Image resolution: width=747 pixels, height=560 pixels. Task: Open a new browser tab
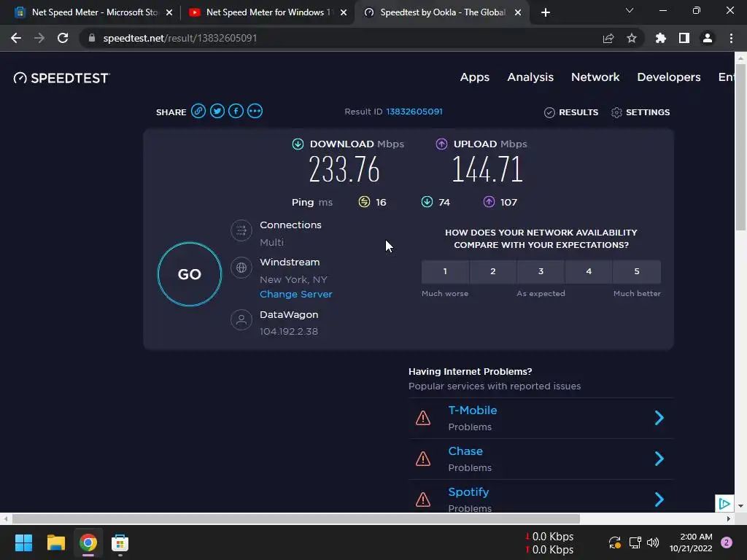pyautogui.click(x=546, y=12)
